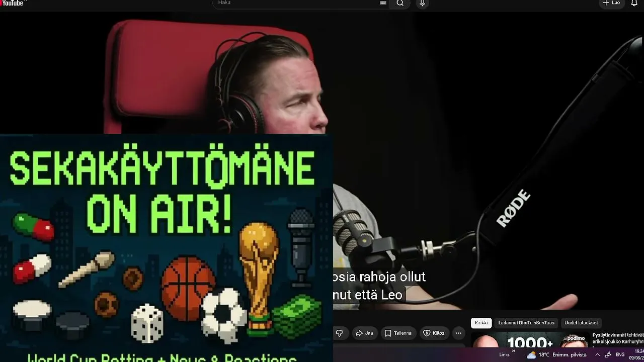Screen dimensions: 644x362
Task: Expand the Links toolbar overflow chevron
Action: click(514, 351)
